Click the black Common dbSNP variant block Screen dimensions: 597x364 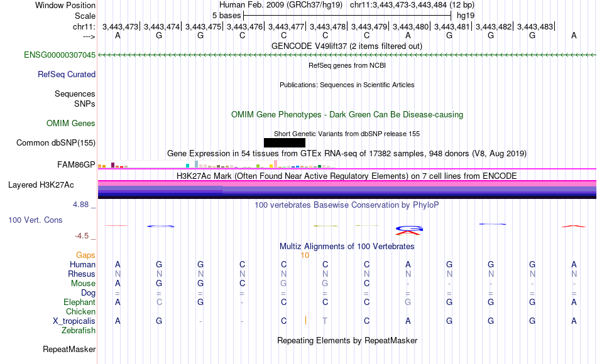coord(285,142)
